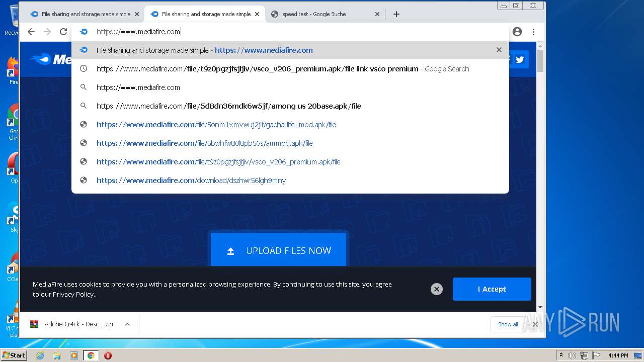
Task: Click the Chrome taskbar button
Action: click(91, 355)
